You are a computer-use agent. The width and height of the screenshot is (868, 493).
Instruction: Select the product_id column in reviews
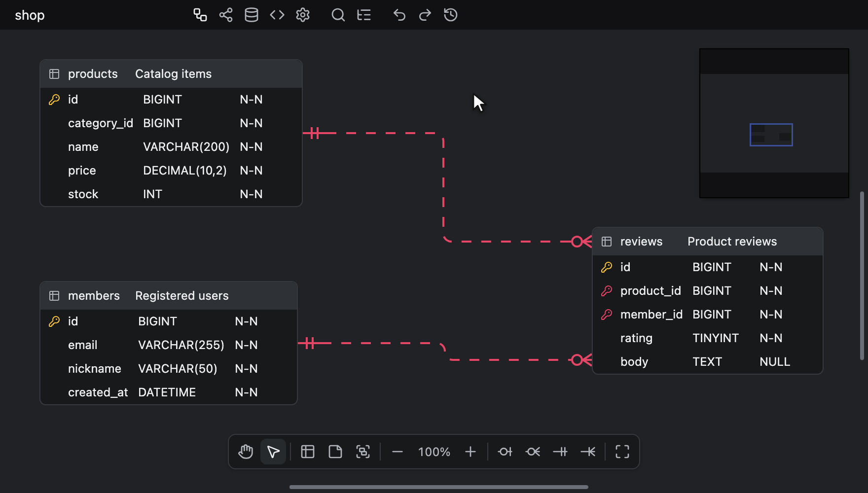pos(708,291)
